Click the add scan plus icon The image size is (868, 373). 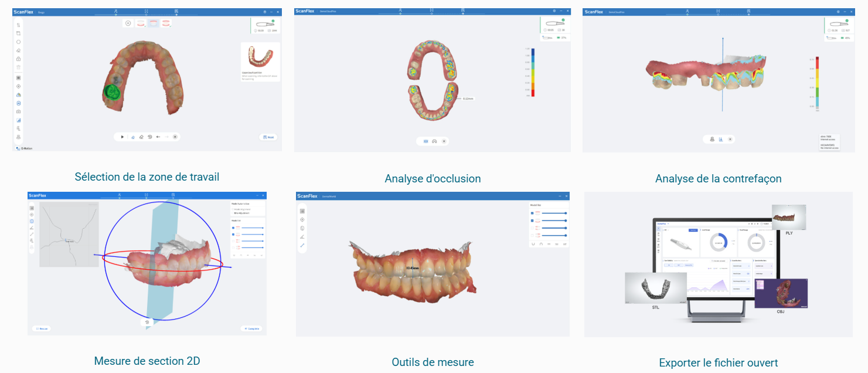[x=128, y=23]
